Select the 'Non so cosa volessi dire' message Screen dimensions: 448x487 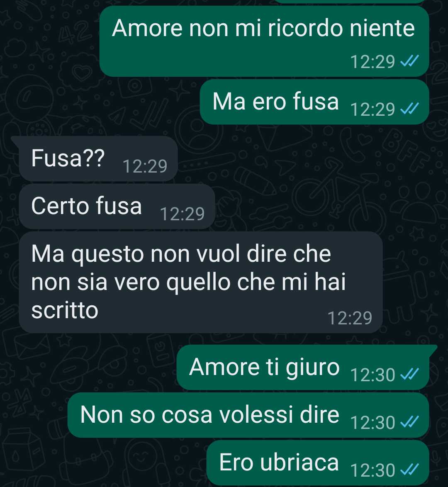pyautogui.click(x=248, y=415)
